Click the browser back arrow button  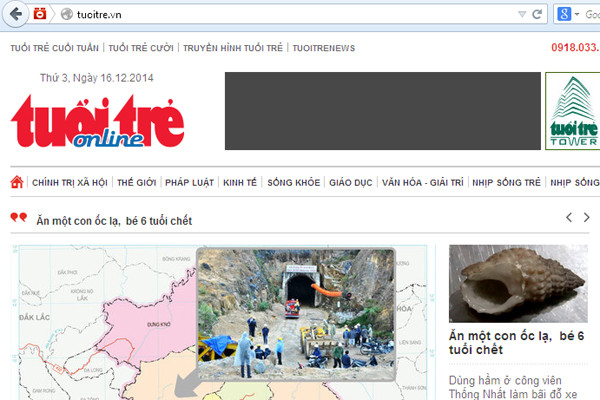coord(15,14)
